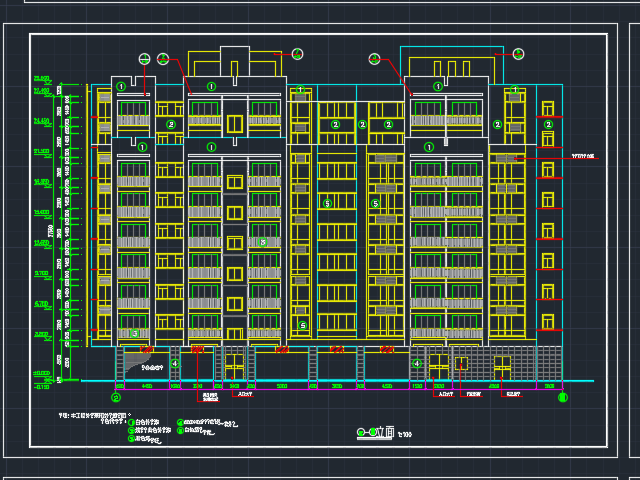Click the green vertical dimension chain on left
Image resolution: width=640 pixels, height=480 pixels.
click(x=62, y=230)
